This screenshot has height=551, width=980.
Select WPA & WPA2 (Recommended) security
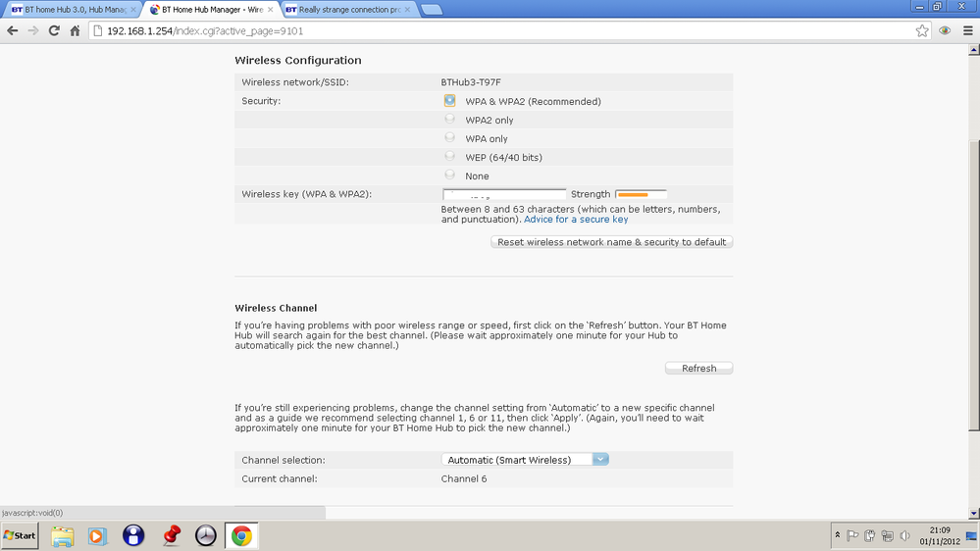pos(449,100)
